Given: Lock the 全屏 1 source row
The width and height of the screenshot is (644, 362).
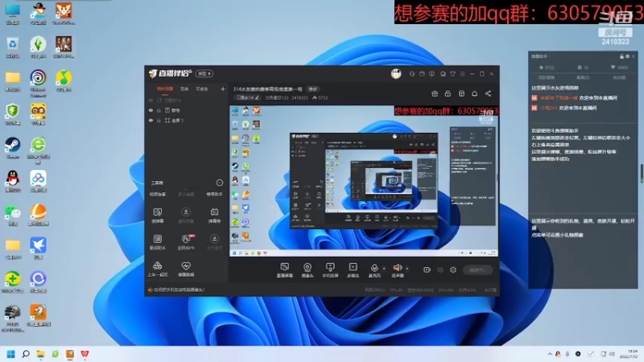Looking at the screenshot, I should [x=159, y=120].
